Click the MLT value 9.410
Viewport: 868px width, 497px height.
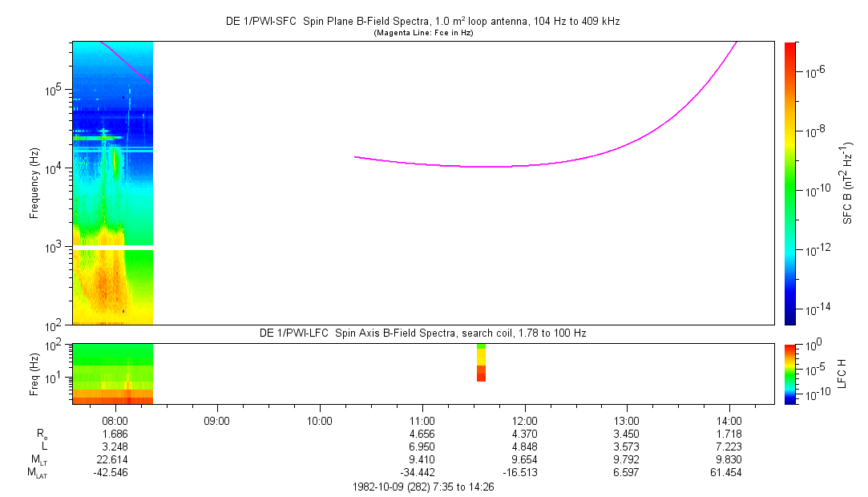coord(422,459)
